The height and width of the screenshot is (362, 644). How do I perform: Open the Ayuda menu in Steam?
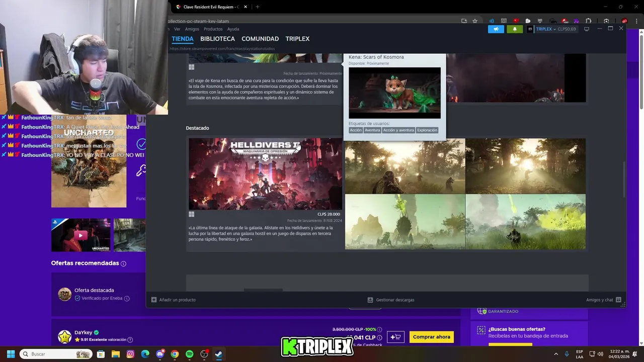(233, 29)
